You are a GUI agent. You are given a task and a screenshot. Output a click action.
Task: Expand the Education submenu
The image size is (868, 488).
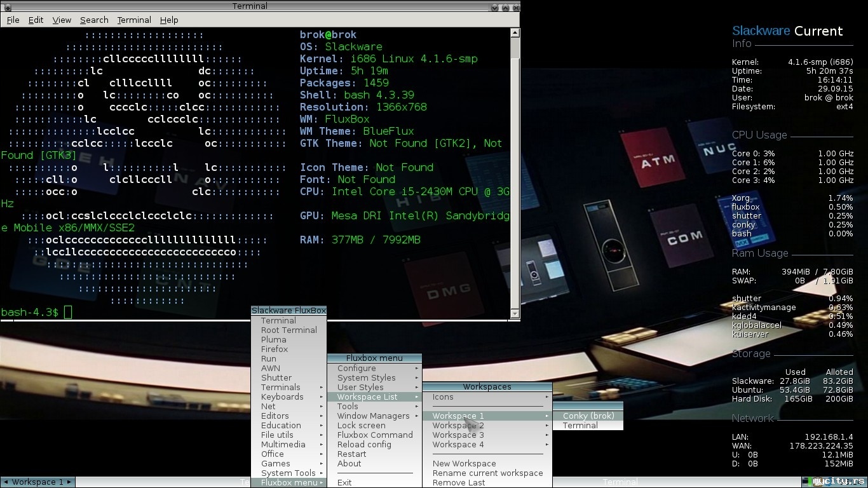[x=288, y=426]
